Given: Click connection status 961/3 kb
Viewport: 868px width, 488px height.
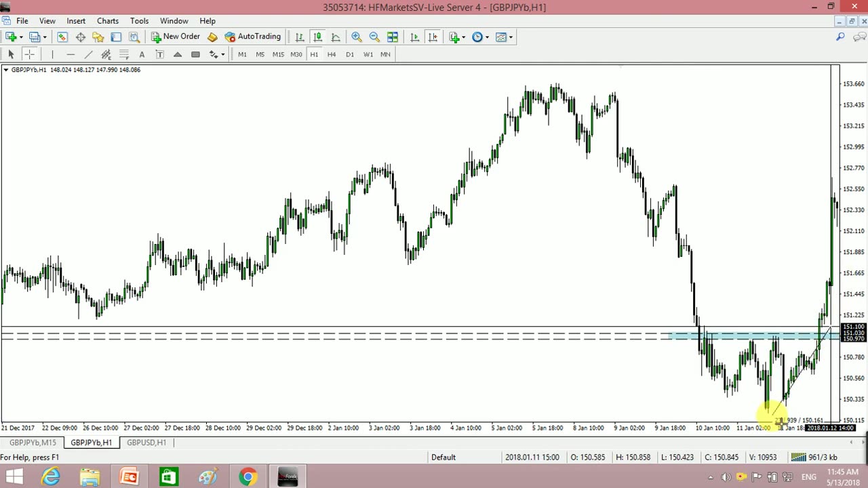Looking at the screenshot, I should coord(814,457).
